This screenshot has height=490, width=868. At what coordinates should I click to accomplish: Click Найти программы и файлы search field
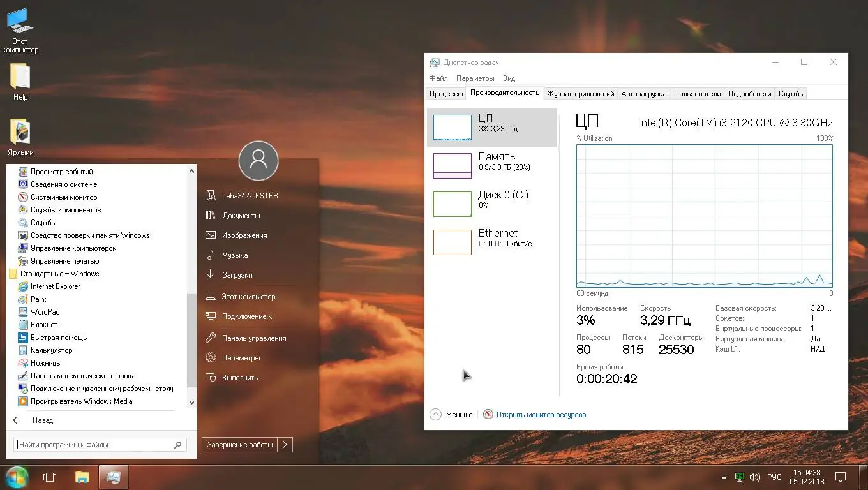(100, 445)
